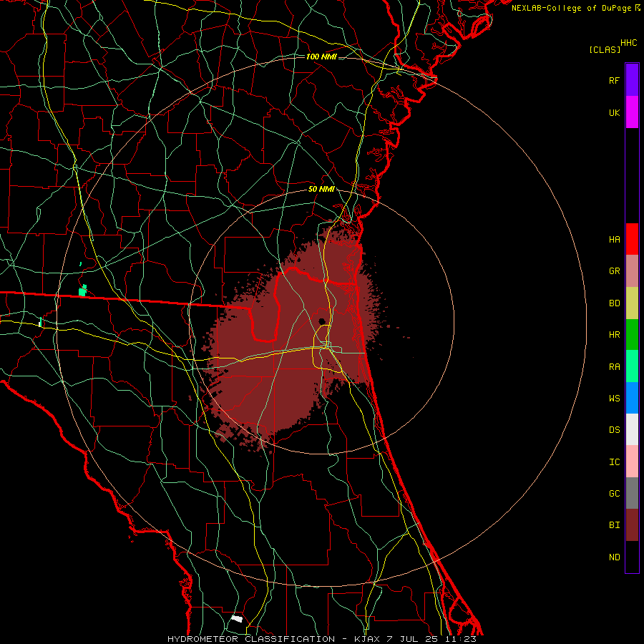Click the black radar site dot
This screenshot has height=644, width=644.
pos(322,321)
